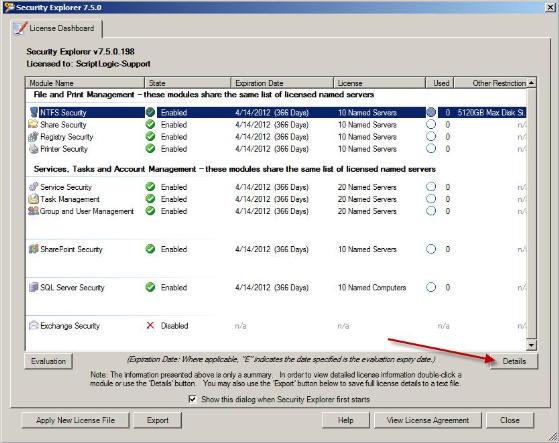Click the green check for SQL Server Security
The height and width of the screenshot is (443, 559).
coord(150,287)
